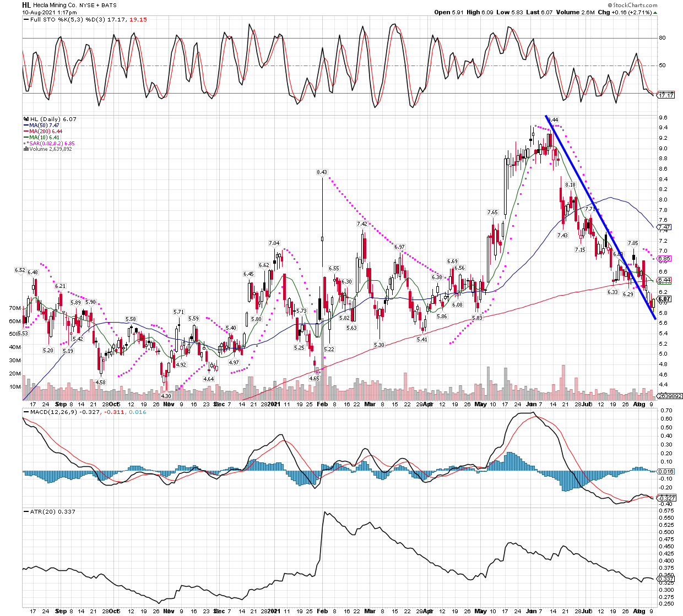683x616 pixels.
Task: Click the 6.97 price label on the chart
Action: pos(399,247)
